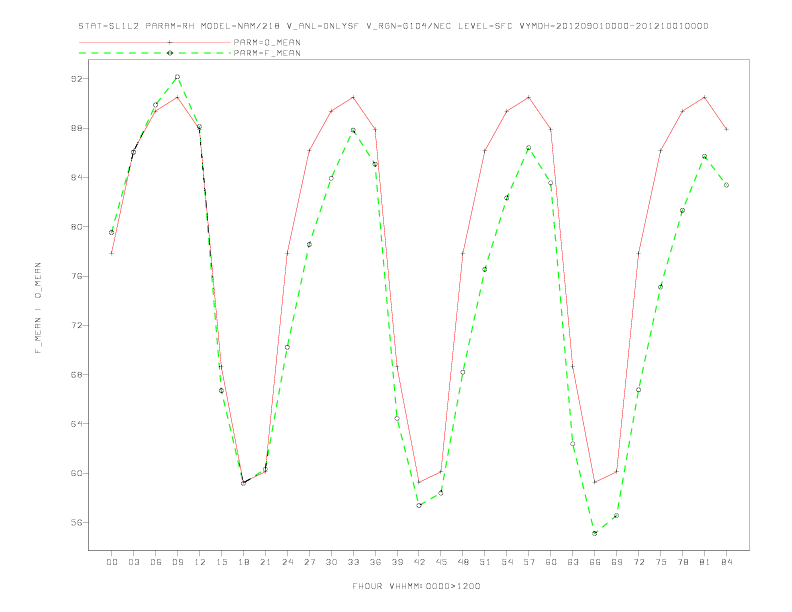Image resolution: width=792 pixels, height=612 pixels.
Task: Click the 80 label on vertical axis
Action: tap(76, 227)
